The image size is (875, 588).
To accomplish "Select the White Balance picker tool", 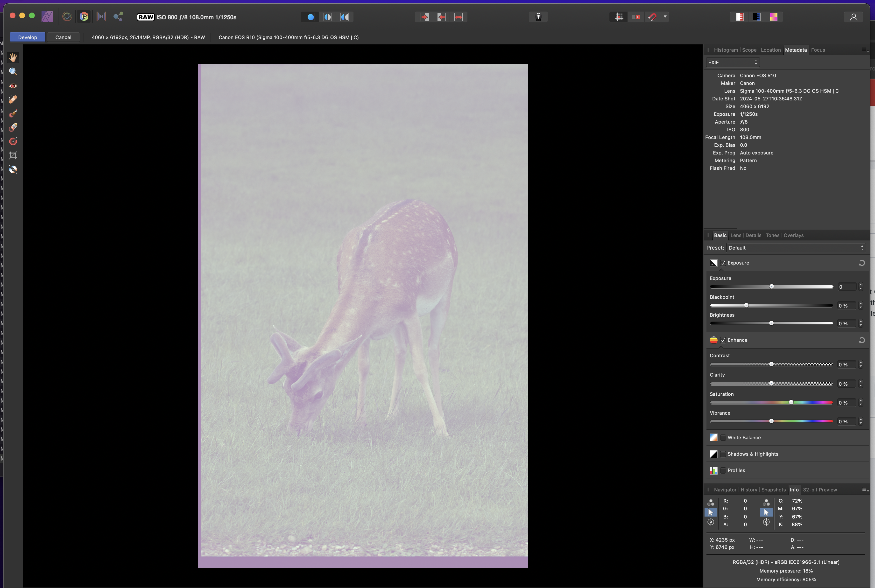I will (13, 169).
